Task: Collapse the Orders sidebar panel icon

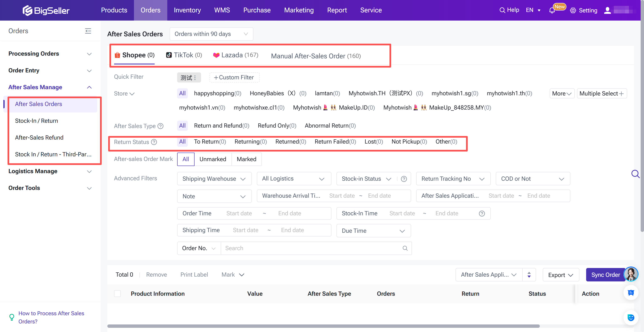Action: point(88,31)
